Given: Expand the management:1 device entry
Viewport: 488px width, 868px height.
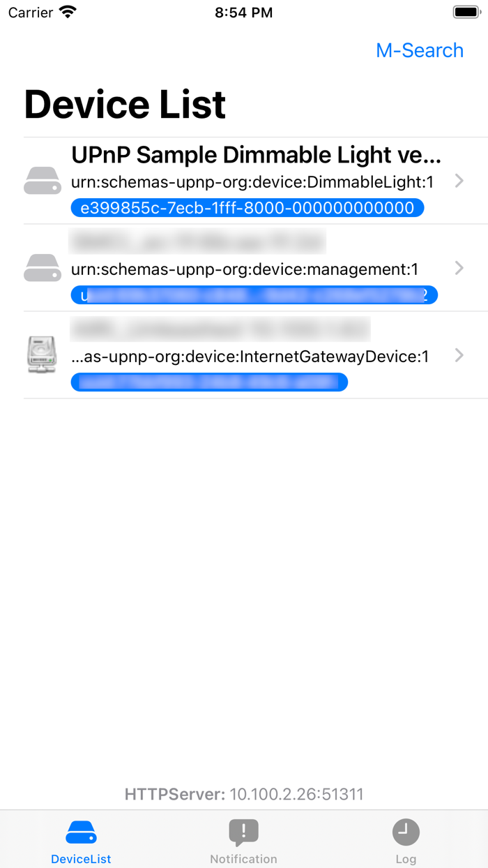Looking at the screenshot, I should (x=459, y=268).
